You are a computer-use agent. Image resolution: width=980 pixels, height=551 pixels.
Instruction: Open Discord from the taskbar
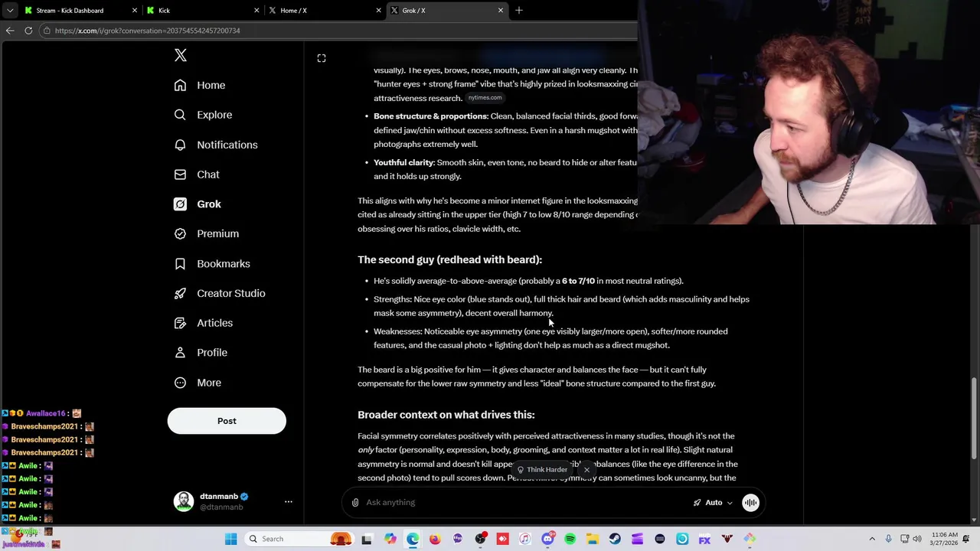point(547,540)
